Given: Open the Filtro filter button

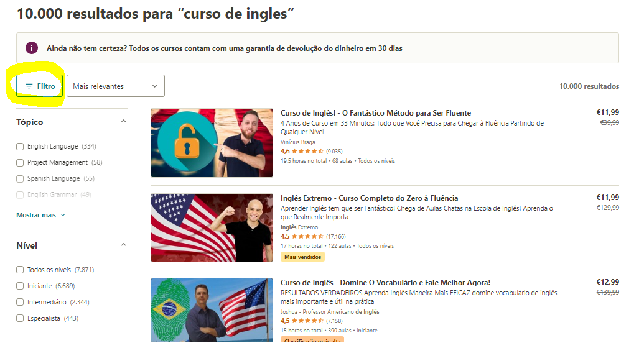Looking at the screenshot, I should click(x=39, y=86).
